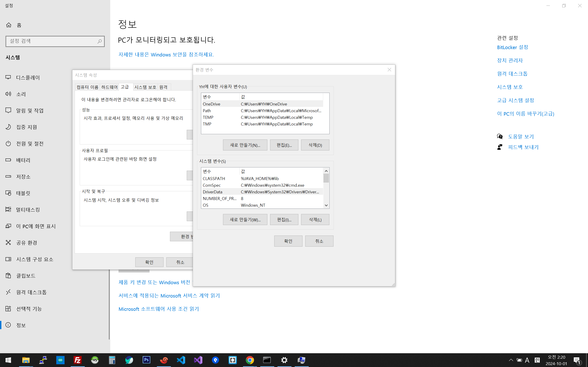Viewport: 588px width, 367px height.
Task: Show hidden system tray icons chevron
Action: pyautogui.click(x=511, y=360)
